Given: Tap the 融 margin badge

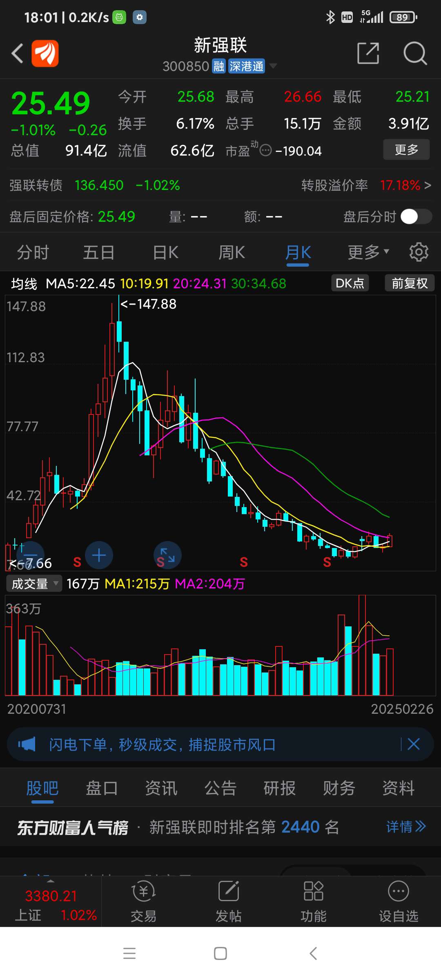Looking at the screenshot, I should [219, 66].
